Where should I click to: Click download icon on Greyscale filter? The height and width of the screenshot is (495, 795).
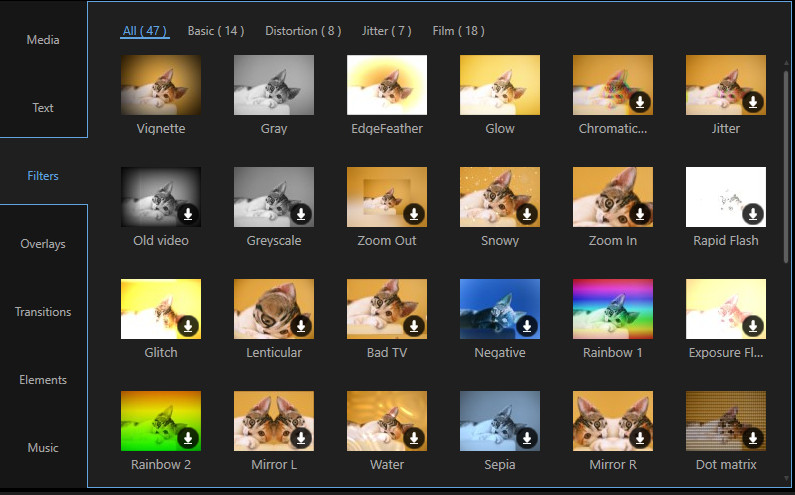[301, 215]
